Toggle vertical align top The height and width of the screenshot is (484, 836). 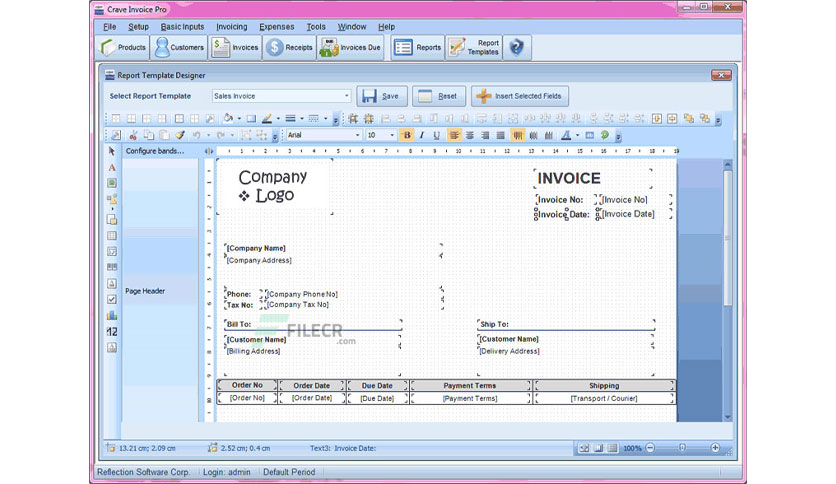tap(517, 135)
